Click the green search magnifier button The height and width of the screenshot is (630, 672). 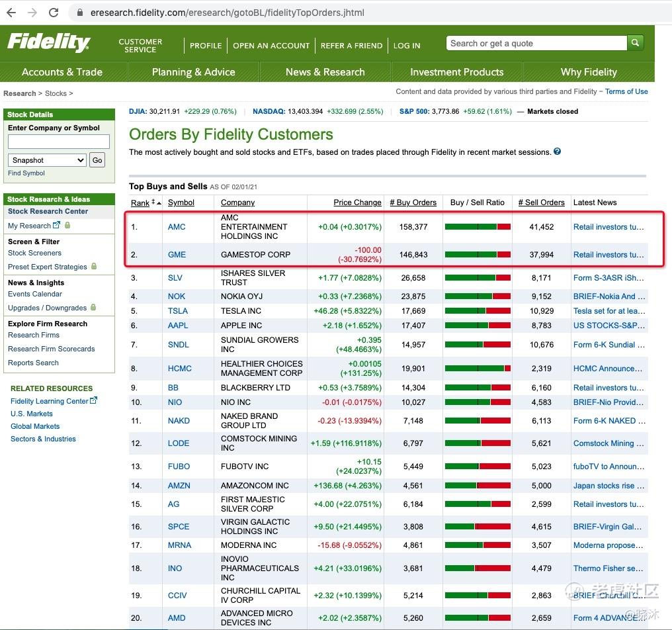(x=635, y=43)
